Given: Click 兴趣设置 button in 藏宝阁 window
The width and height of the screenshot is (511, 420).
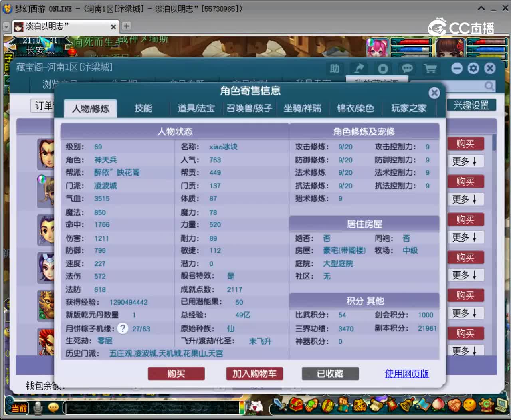Looking at the screenshot, I should (x=471, y=105).
